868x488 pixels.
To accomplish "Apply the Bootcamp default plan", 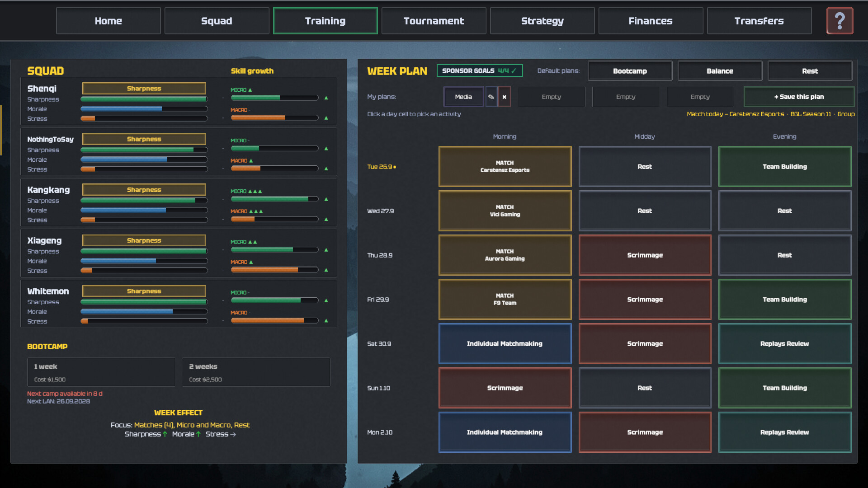I will pyautogui.click(x=630, y=71).
